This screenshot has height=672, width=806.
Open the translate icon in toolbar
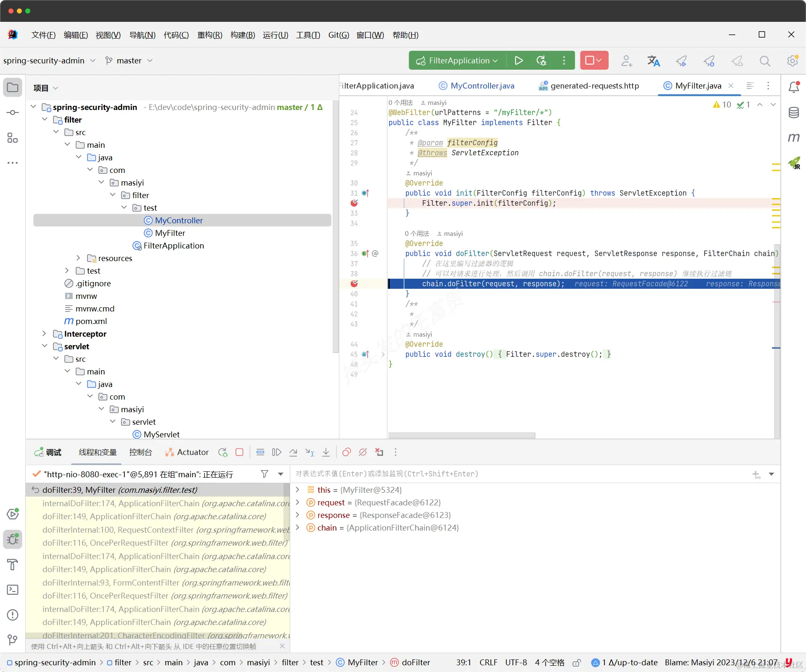(654, 61)
